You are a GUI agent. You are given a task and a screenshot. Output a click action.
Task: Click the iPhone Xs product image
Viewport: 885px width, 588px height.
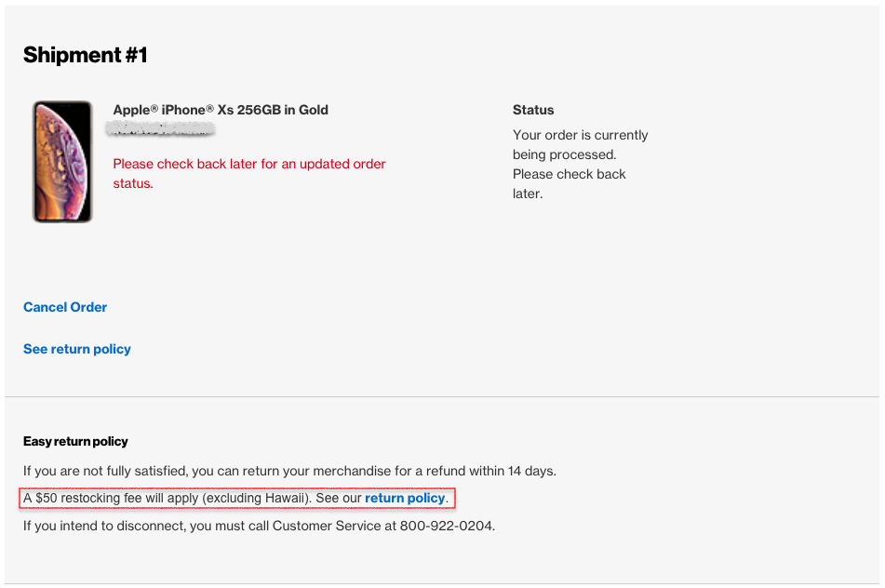62,161
